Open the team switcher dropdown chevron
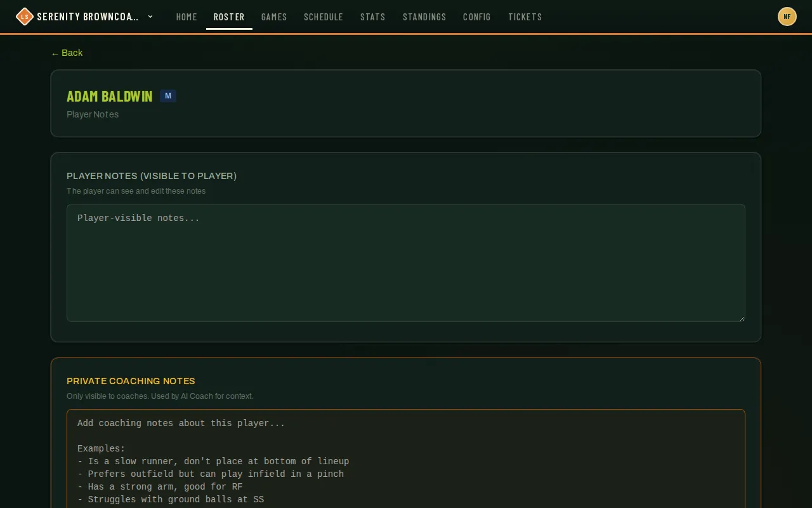The width and height of the screenshot is (812, 508). point(150,17)
